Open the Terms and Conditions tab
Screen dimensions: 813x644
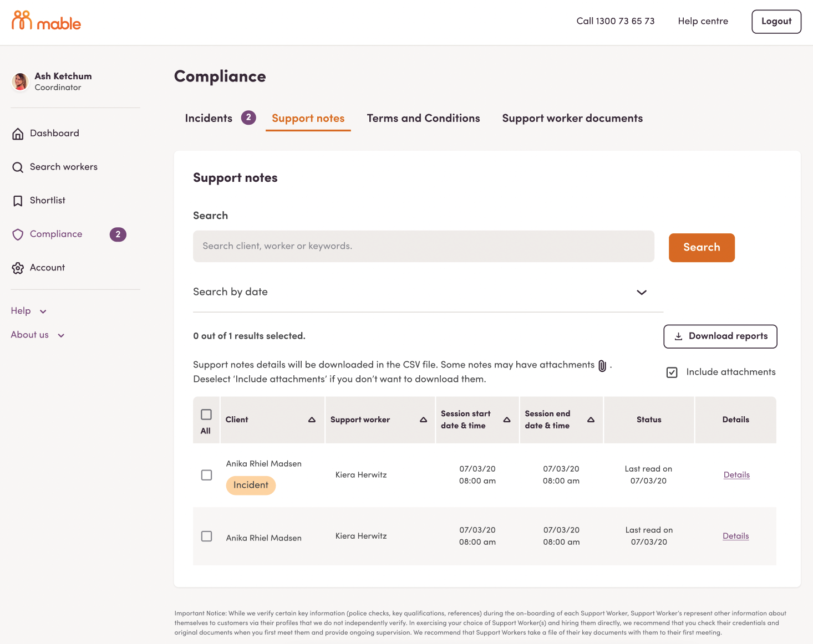pyautogui.click(x=423, y=117)
